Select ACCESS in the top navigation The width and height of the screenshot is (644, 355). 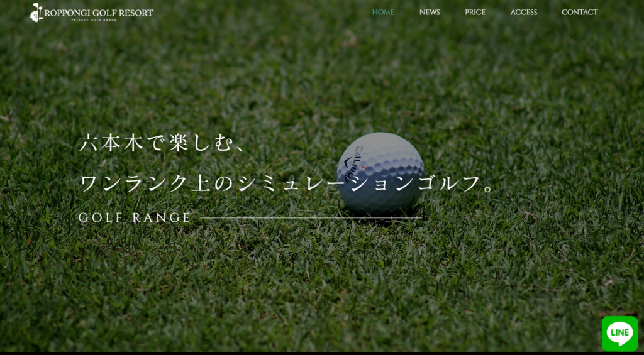[x=523, y=13]
